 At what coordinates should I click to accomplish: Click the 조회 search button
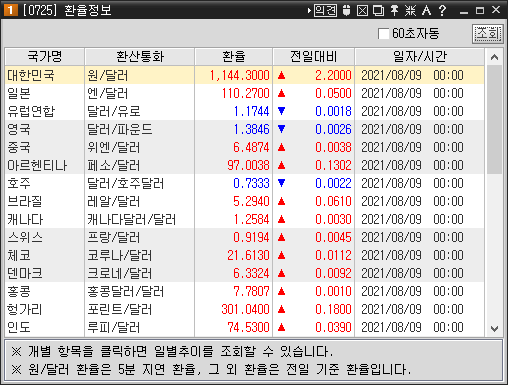487,34
